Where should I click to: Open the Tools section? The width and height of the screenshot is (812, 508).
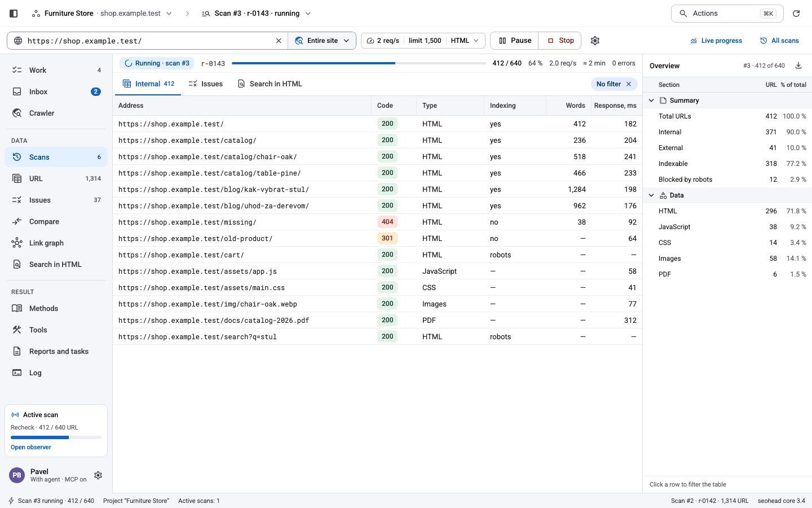click(x=56, y=330)
